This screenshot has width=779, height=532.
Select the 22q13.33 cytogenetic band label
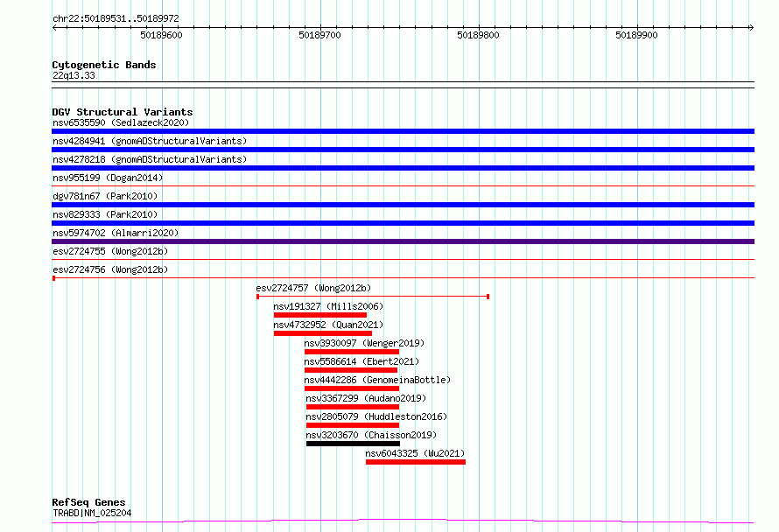tap(74, 75)
